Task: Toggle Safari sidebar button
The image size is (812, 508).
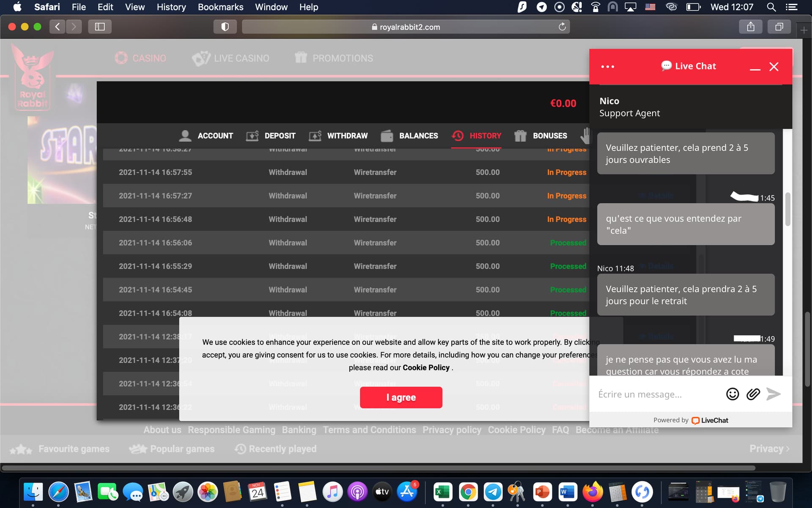Action: pos(100,27)
